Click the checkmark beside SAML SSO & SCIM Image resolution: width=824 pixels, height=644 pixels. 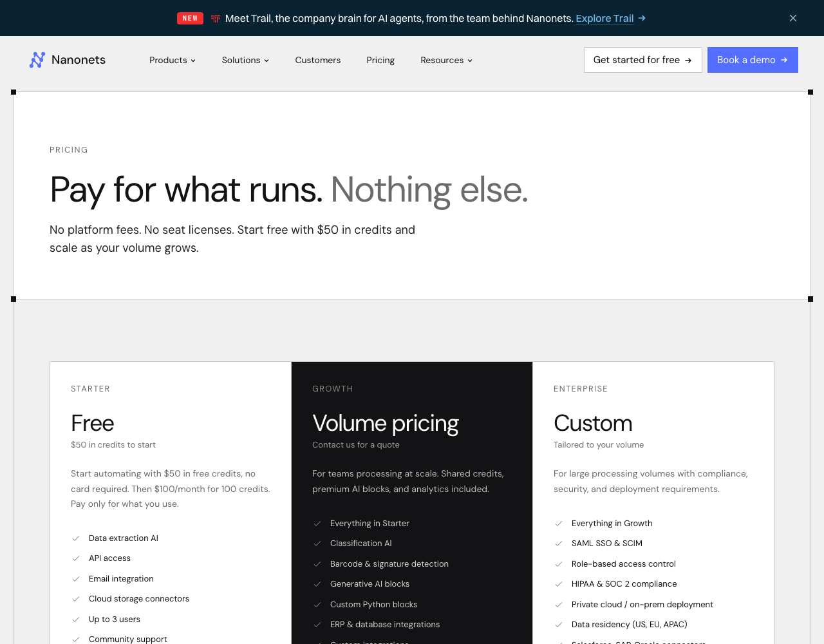559,544
